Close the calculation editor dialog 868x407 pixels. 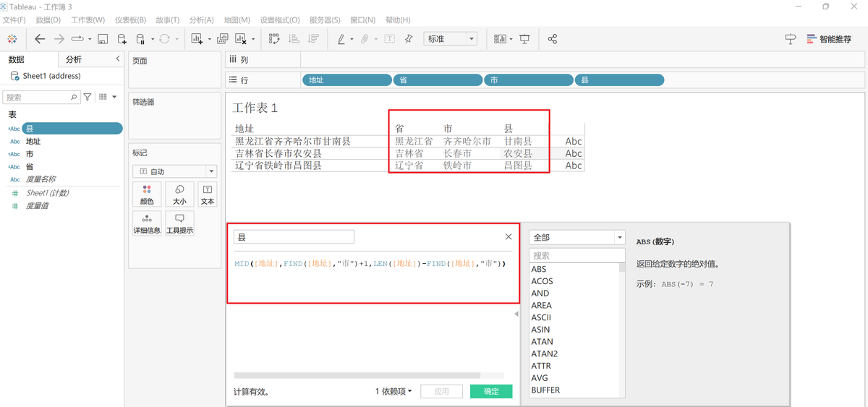(x=509, y=236)
